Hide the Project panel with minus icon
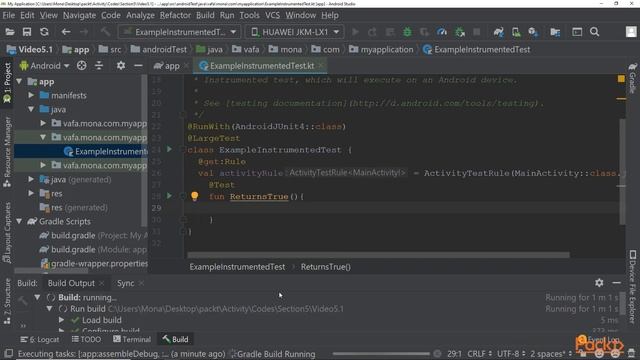The width and height of the screenshot is (640, 360). pos(138,65)
